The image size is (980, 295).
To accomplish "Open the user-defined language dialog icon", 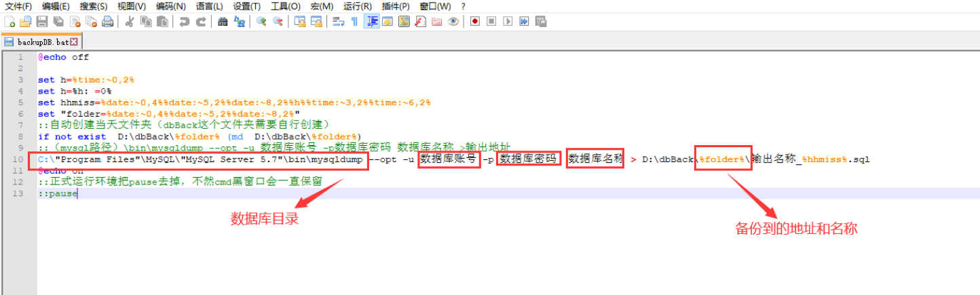I will 388,22.
